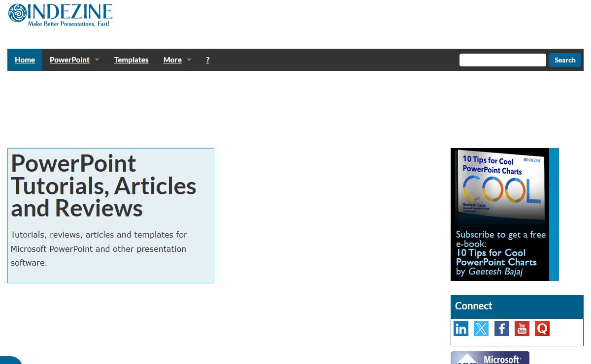This screenshot has height=364, width=591.
Task: Click the 'by Geetesh Bajaj' text in ad
Action: [x=490, y=272]
